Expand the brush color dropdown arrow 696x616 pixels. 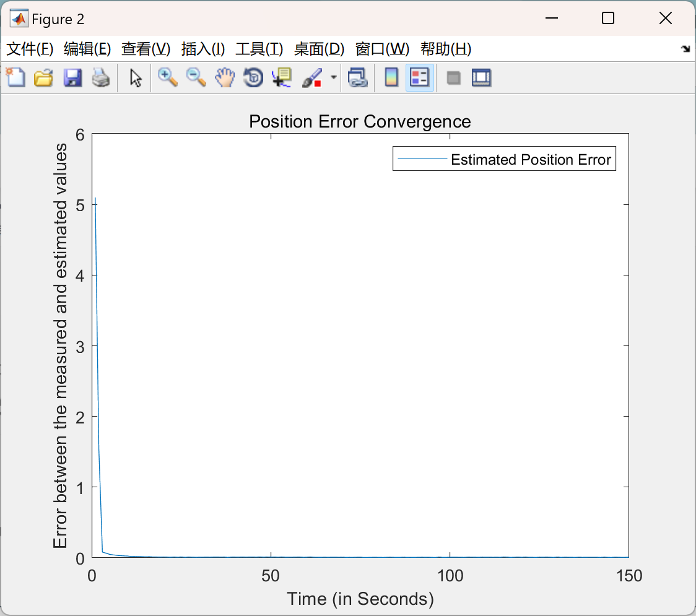pyautogui.click(x=333, y=77)
